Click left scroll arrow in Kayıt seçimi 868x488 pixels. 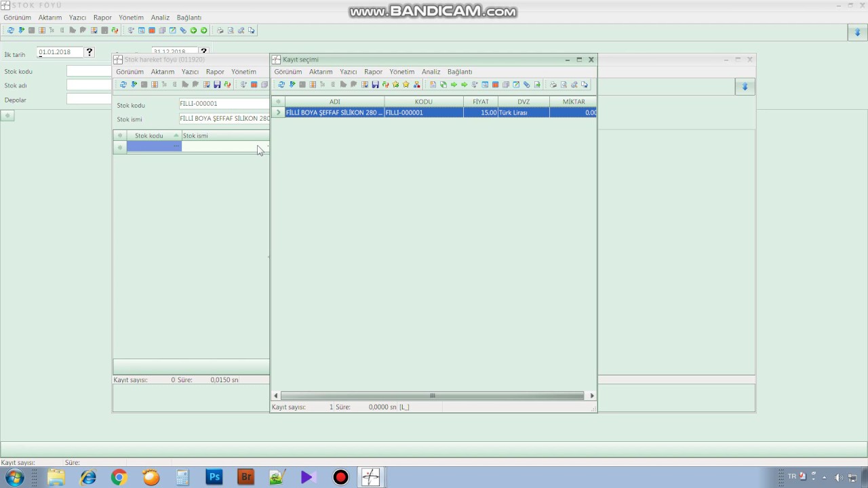click(276, 396)
